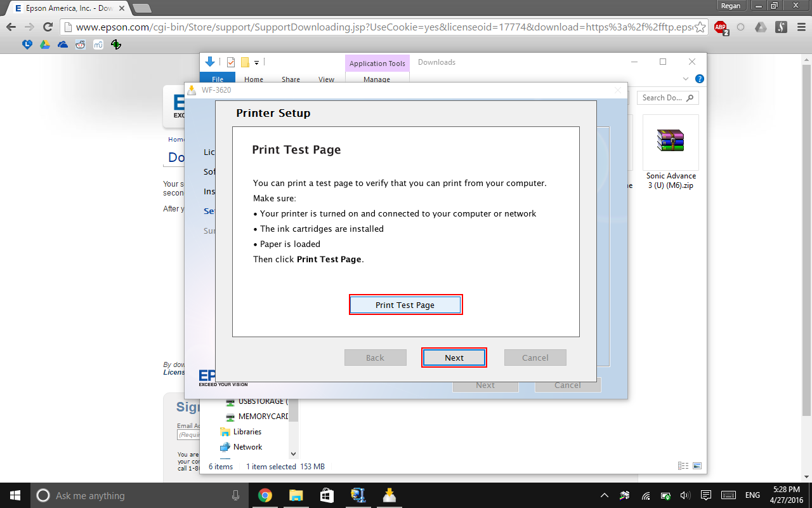Open the Reddit bookmark
Image resolution: width=812 pixels, height=508 pixels.
coord(80,44)
